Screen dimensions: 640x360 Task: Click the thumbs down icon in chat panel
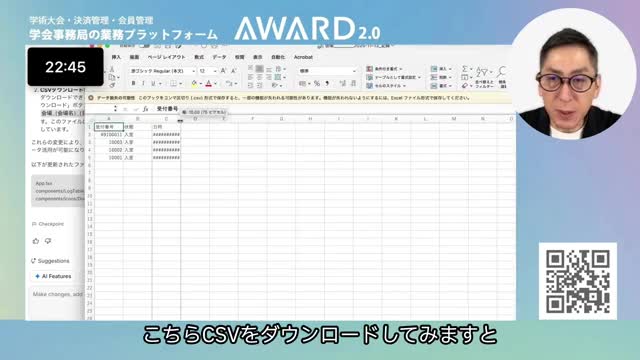tap(48, 241)
